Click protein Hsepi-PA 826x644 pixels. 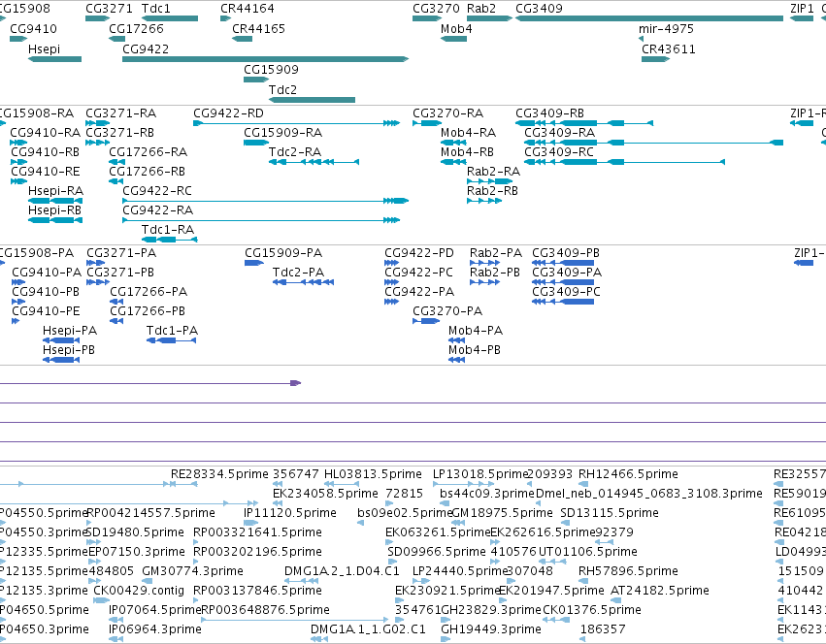pos(70,332)
